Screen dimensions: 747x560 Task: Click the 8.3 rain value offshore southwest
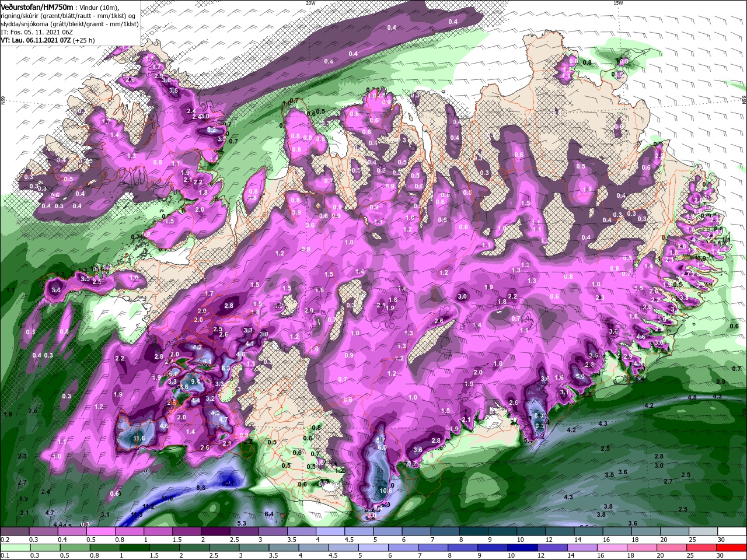click(201, 487)
